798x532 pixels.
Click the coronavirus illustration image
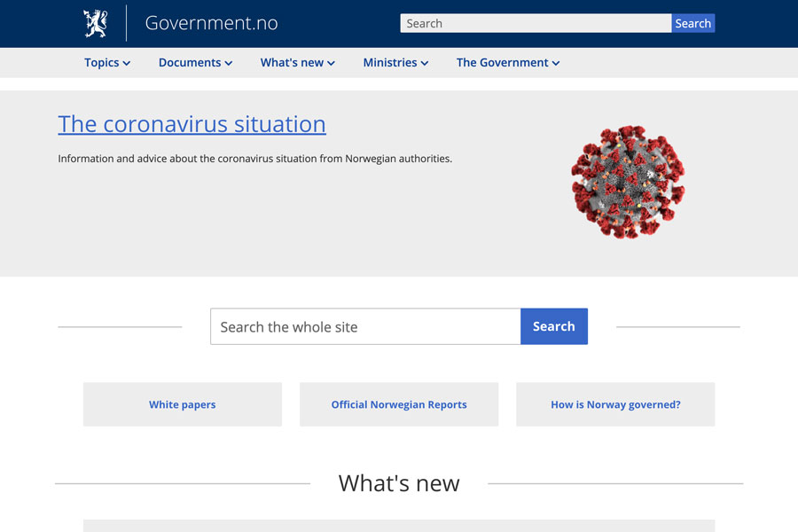pos(628,182)
